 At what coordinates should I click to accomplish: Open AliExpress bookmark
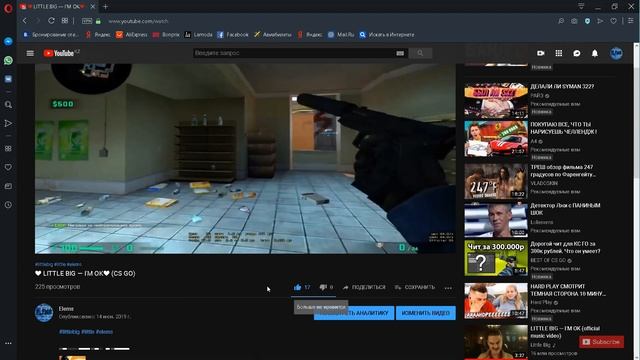(131, 35)
